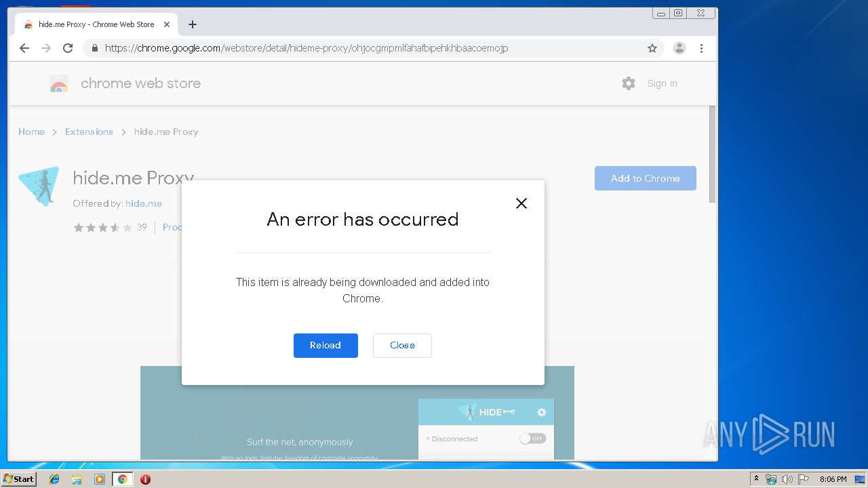This screenshot has width=868, height=488.
Task: Click the Chrome taskbar icon
Action: tap(122, 479)
